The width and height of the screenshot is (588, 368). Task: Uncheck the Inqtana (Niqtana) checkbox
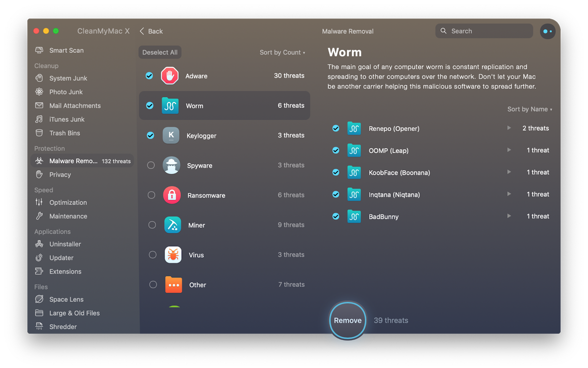tap(336, 194)
